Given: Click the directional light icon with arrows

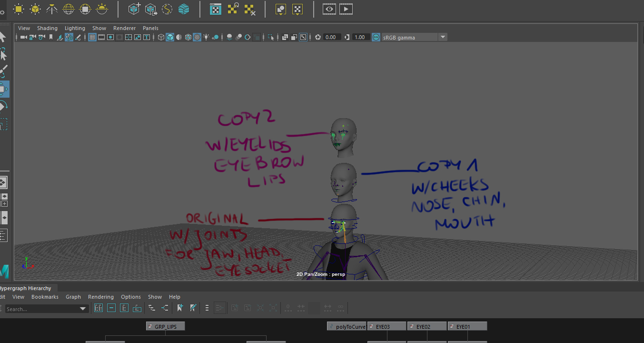Looking at the screenshot, I should [35, 9].
